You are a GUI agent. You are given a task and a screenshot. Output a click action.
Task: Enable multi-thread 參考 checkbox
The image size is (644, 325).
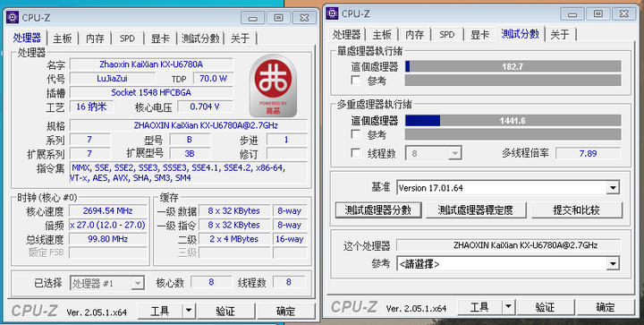pos(356,134)
